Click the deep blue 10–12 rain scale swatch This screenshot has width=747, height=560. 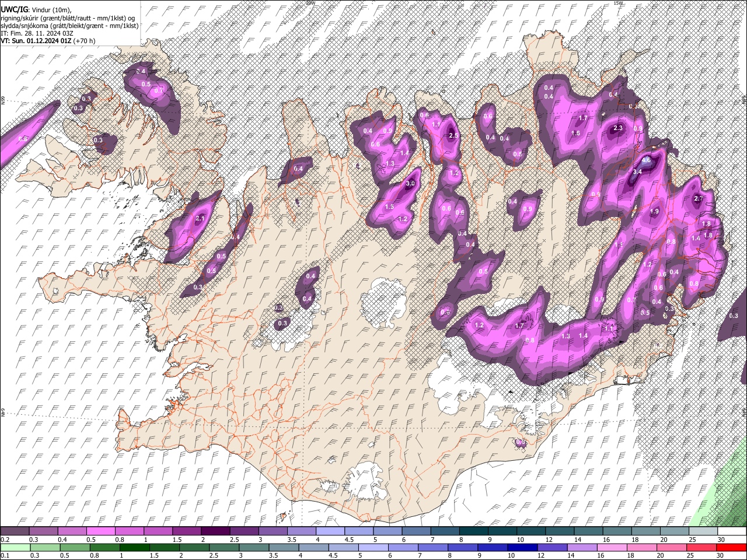523,547
